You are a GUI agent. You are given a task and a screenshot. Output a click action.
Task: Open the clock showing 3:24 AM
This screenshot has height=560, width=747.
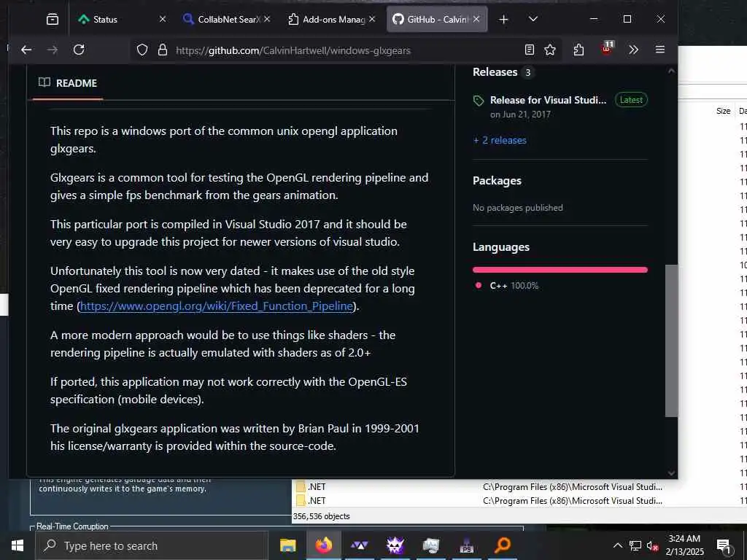point(684,545)
